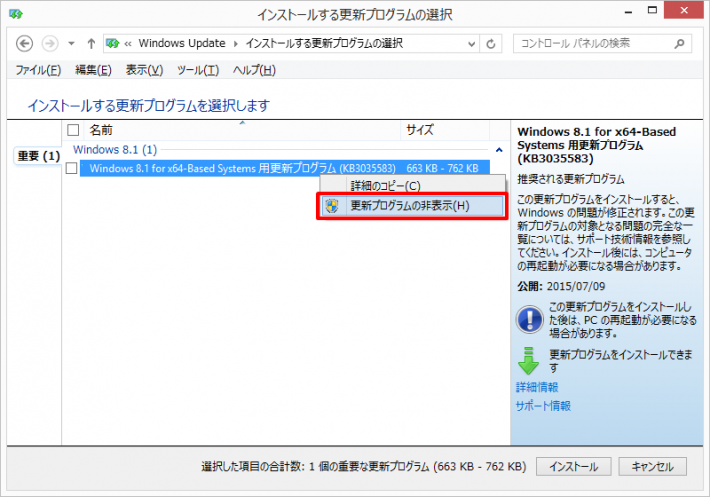The width and height of the screenshot is (710, 497).
Task: Open the ヘルプ(H) menu
Action: 254,70
